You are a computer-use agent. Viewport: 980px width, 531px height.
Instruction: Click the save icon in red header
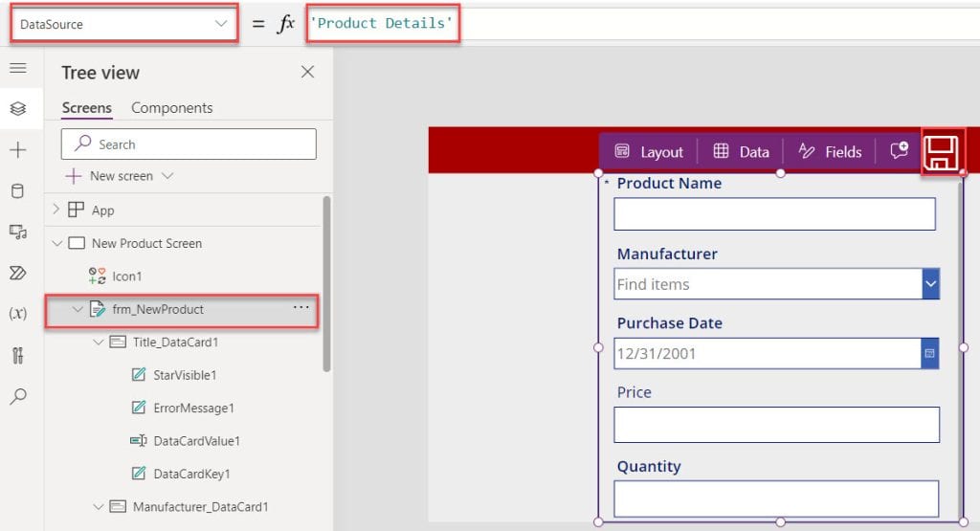pos(942,152)
